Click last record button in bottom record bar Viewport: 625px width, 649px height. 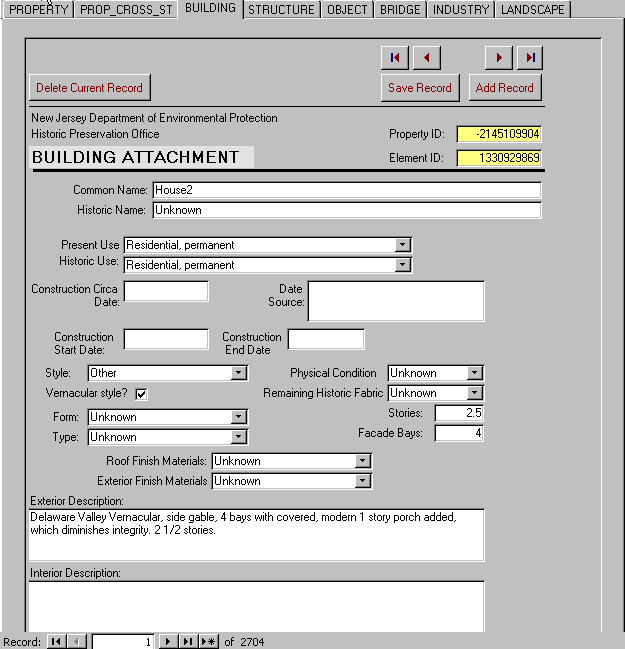coord(188,642)
